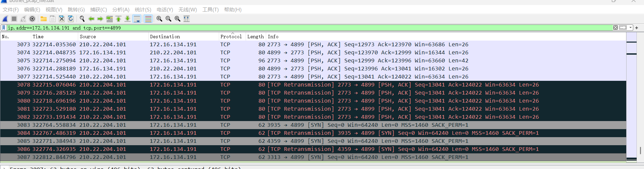Save this capture file

tap(53, 19)
